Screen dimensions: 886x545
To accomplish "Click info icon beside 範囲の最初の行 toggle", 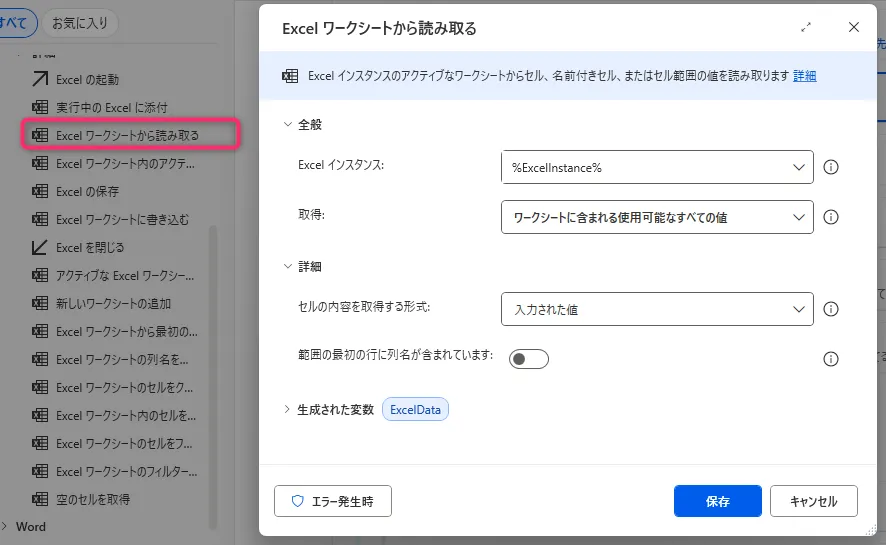I will tap(830, 359).
